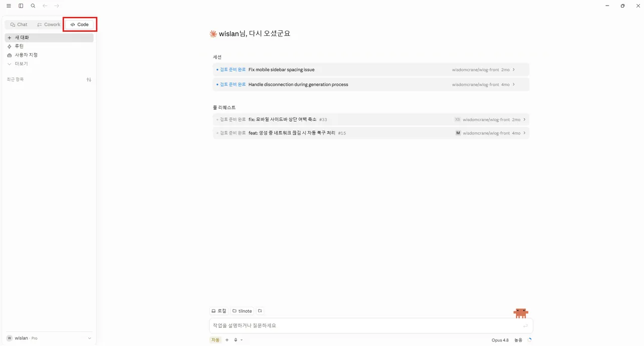Click the orange Claude starburst logo
Viewport: 644px width, 346px height.
coord(213,34)
